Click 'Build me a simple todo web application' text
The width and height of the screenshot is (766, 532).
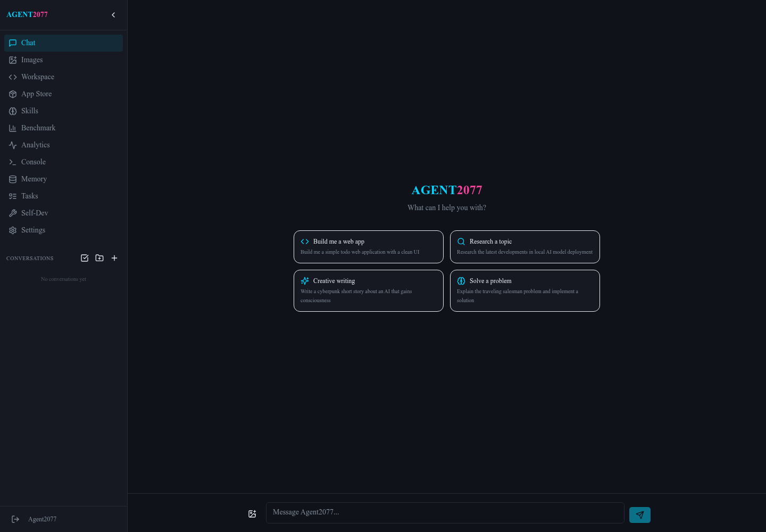(x=360, y=252)
